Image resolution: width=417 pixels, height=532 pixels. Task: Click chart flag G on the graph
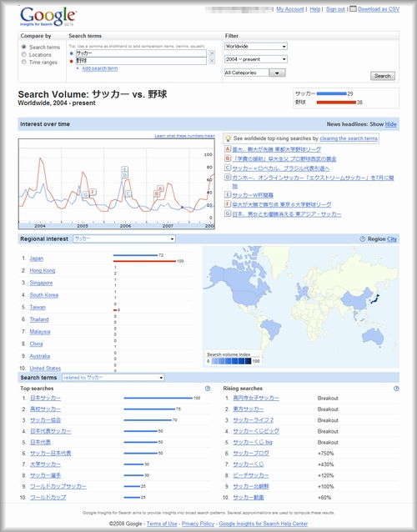click(x=86, y=195)
